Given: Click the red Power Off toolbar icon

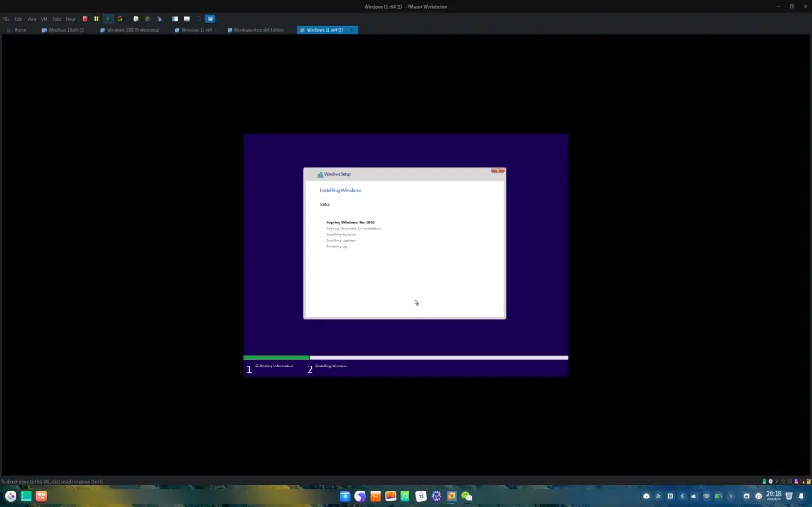Looking at the screenshot, I should (x=85, y=19).
